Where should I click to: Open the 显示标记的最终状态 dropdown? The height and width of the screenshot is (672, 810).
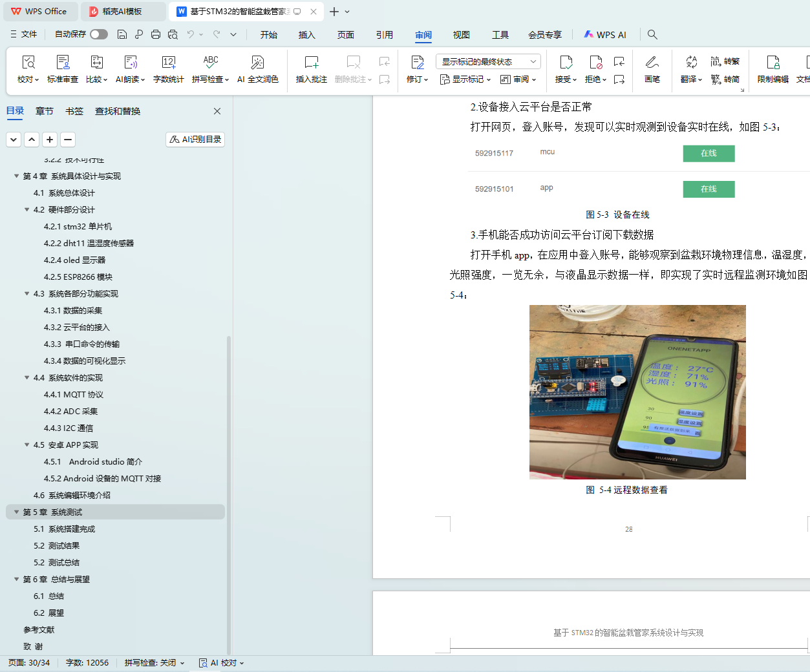tap(489, 61)
